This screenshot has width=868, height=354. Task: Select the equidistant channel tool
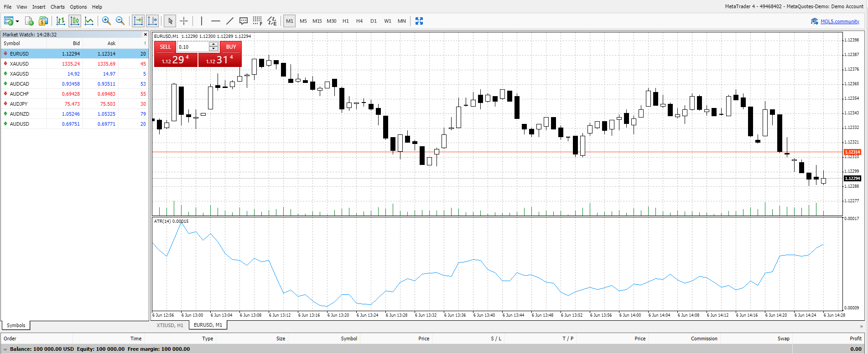(272, 21)
